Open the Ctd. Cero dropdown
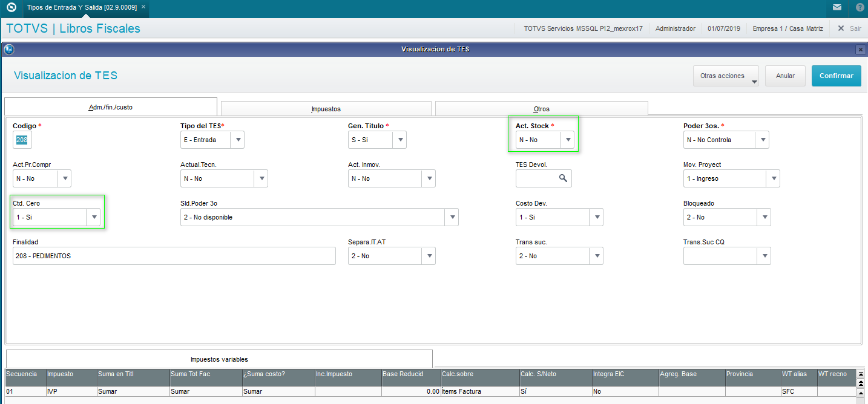The height and width of the screenshot is (404, 868). [94, 217]
